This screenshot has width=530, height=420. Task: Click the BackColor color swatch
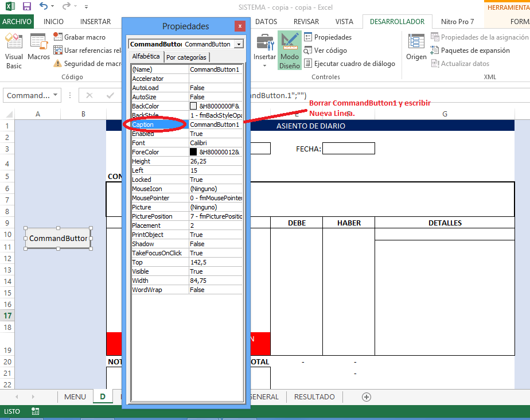coord(193,106)
